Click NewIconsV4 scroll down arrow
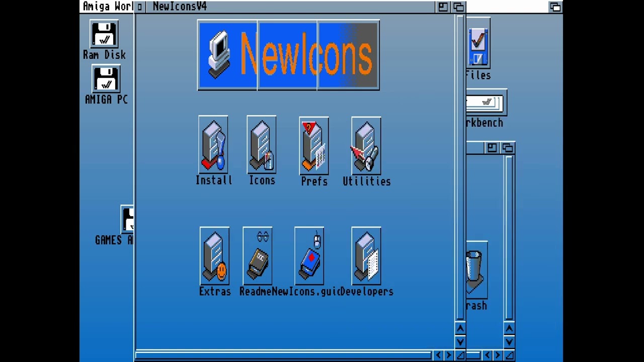644x362 pixels. (x=460, y=342)
